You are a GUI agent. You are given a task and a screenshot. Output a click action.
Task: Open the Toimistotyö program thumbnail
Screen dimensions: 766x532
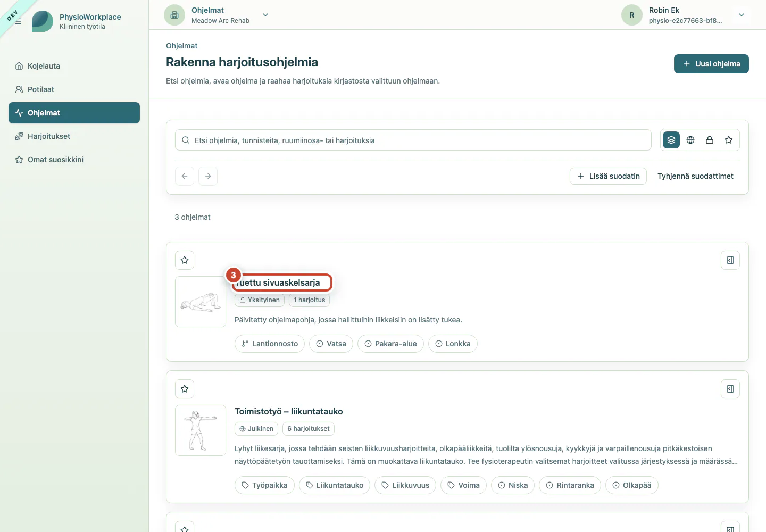(x=201, y=430)
